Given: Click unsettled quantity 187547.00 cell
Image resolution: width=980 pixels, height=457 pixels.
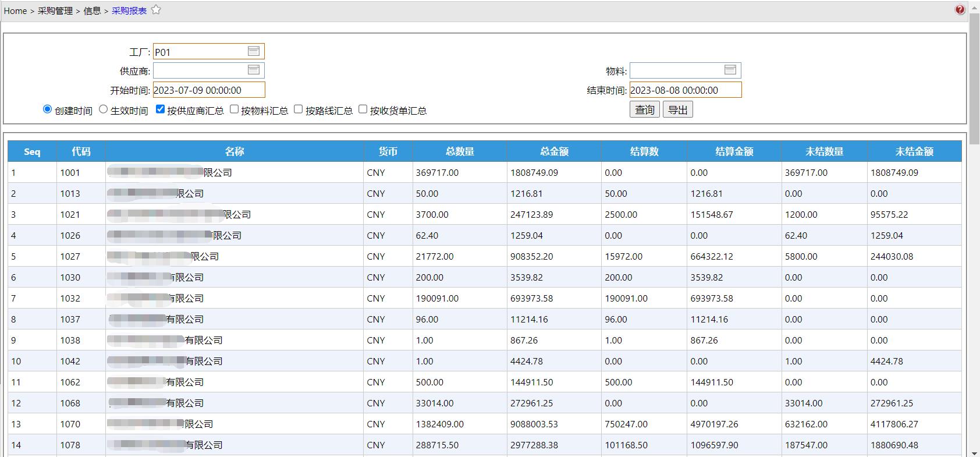Looking at the screenshot, I should (x=825, y=445).
